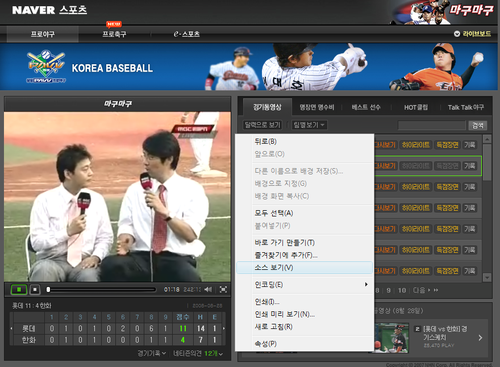Click 기록 in the green-highlighted row
Viewport: 500px width, 367px height.
click(x=470, y=166)
